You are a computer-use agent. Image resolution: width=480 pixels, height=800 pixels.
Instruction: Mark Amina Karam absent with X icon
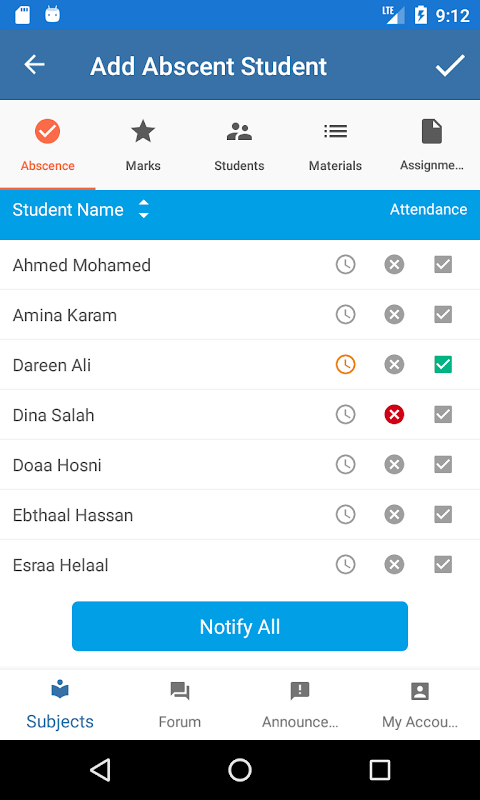click(394, 315)
